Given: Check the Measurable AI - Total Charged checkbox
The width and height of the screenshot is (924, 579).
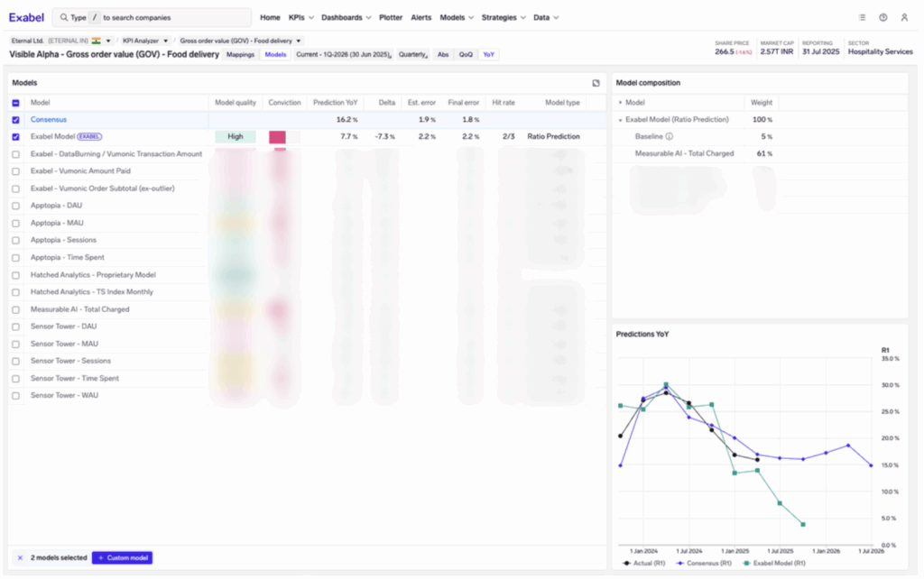Looking at the screenshot, I should [x=16, y=310].
